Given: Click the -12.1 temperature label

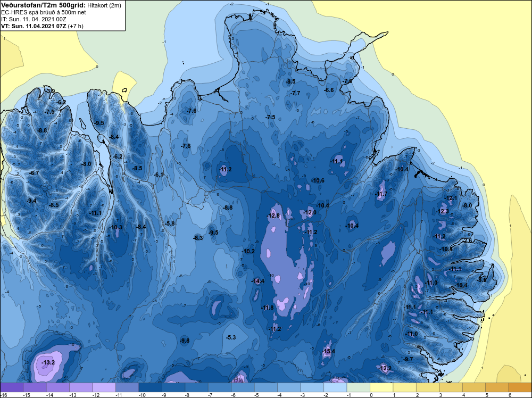Looking at the screenshot, I should pyautogui.click(x=451, y=198).
